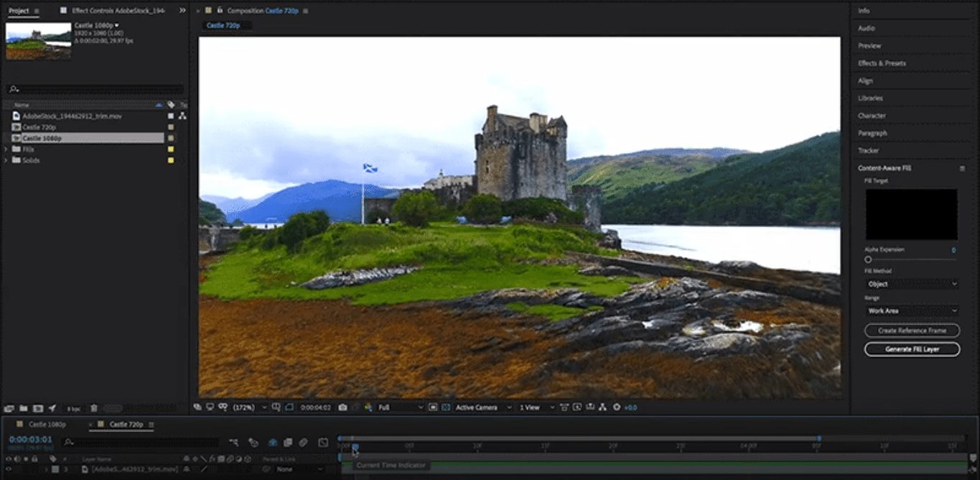
Task: Open the Graph Editor
Action: 323,442
